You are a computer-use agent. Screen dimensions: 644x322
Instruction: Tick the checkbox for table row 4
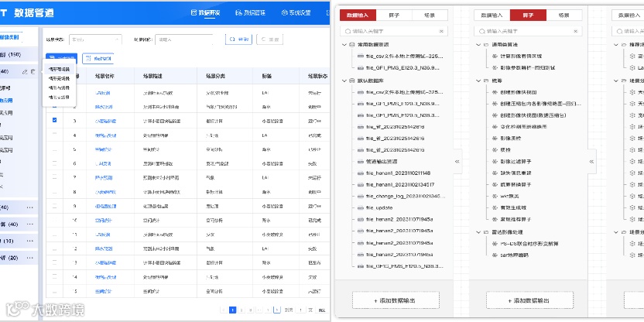[x=55, y=135]
